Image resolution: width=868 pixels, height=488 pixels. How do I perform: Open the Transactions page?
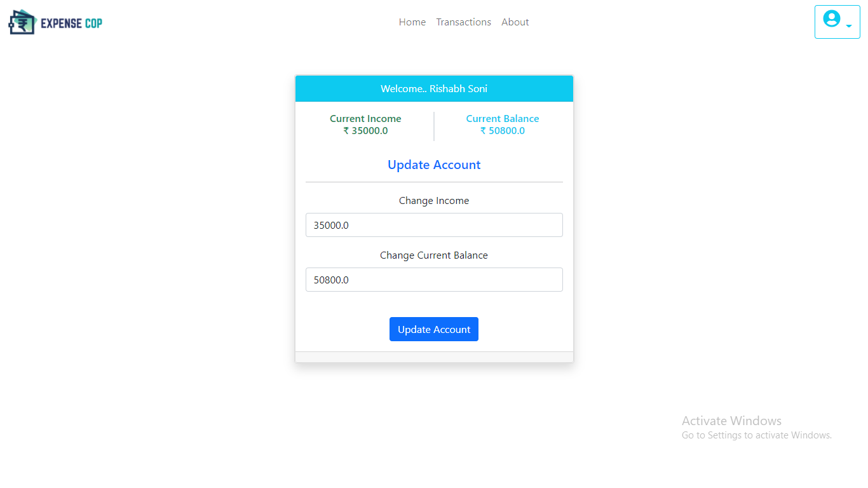[463, 22]
